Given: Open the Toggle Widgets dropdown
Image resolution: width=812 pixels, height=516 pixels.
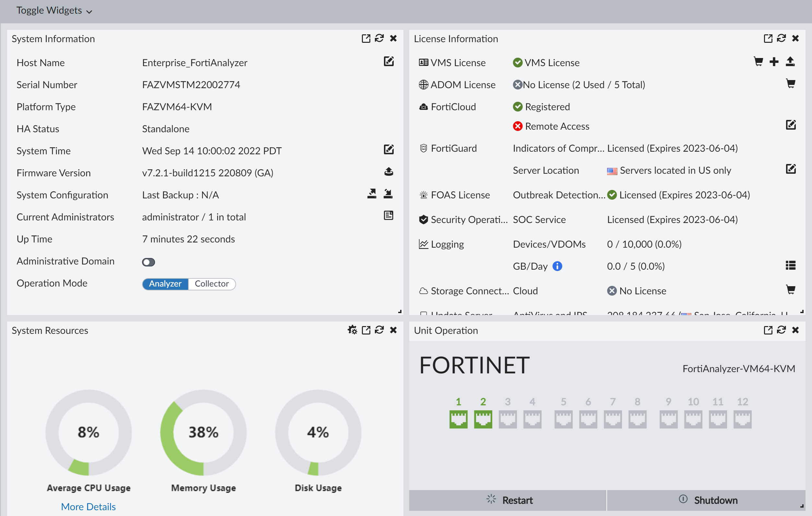Looking at the screenshot, I should [54, 10].
